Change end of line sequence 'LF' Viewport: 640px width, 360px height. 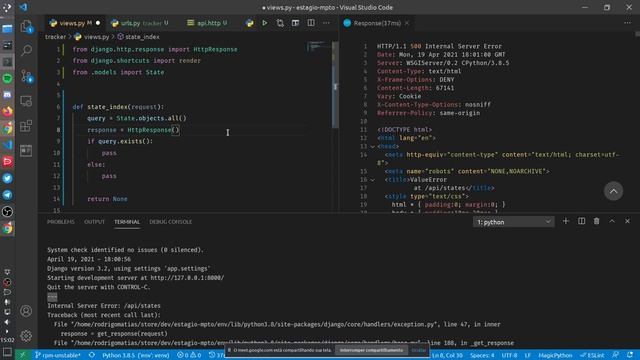coord(527,355)
